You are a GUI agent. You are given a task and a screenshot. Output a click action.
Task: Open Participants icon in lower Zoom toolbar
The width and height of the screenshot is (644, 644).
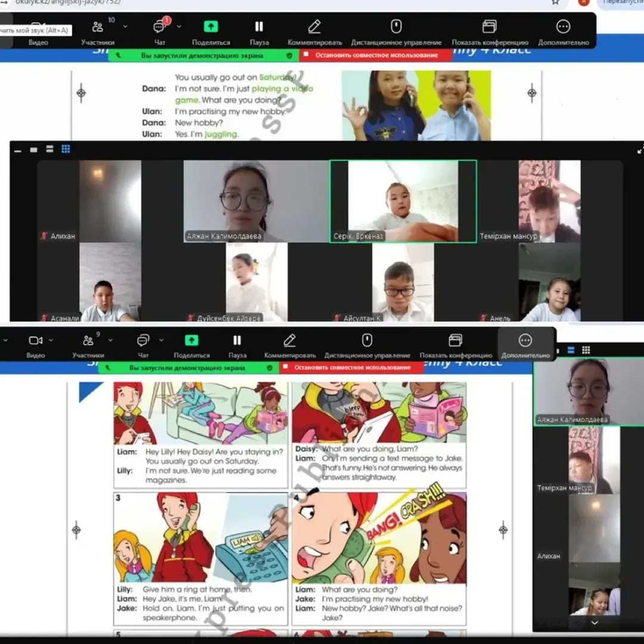point(88,340)
